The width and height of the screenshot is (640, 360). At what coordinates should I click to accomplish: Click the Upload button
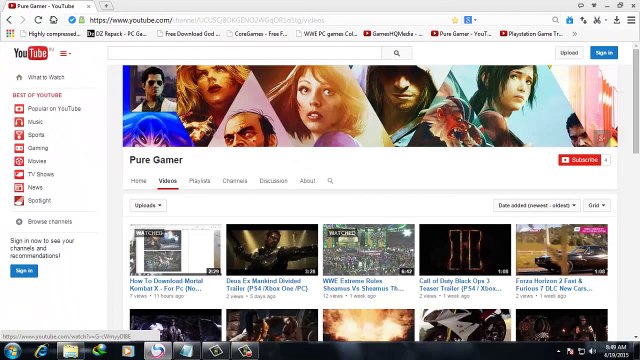click(x=569, y=53)
